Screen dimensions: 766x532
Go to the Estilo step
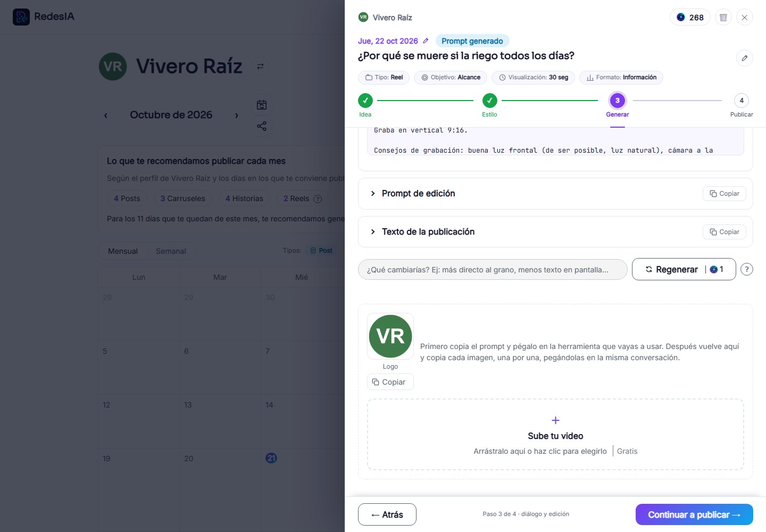pos(490,105)
